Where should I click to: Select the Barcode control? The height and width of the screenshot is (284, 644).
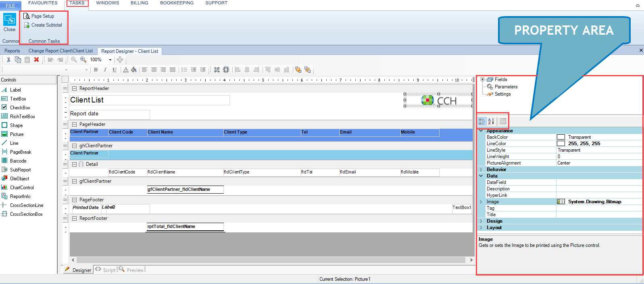point(14,161)
